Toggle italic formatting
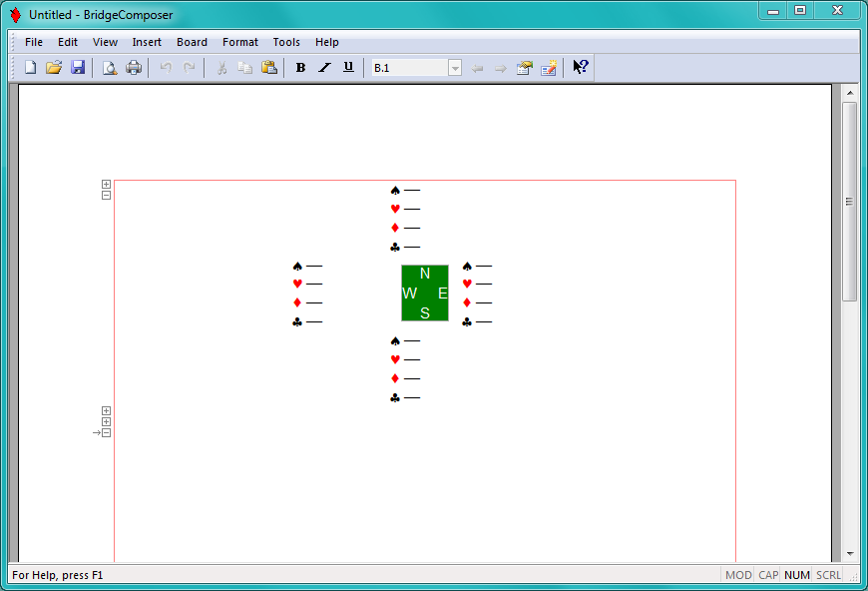The height and width of the screenshot is (591, 868). tap(324, 68)
